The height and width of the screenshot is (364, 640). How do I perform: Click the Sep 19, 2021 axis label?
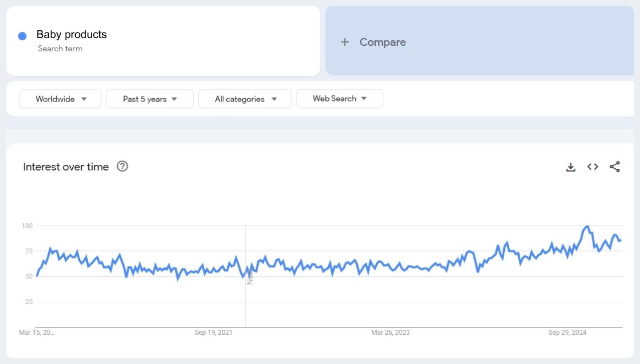214,333
